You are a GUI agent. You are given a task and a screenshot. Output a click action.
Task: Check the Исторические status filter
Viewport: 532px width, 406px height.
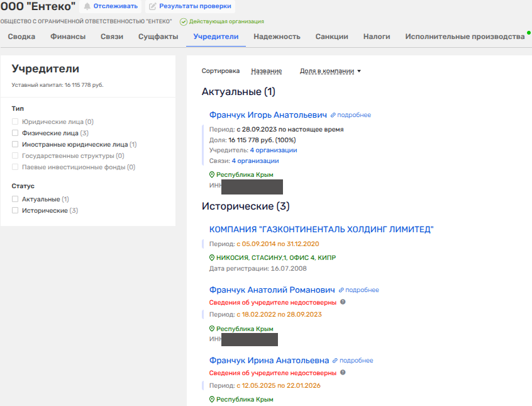[x=15, y=211]
